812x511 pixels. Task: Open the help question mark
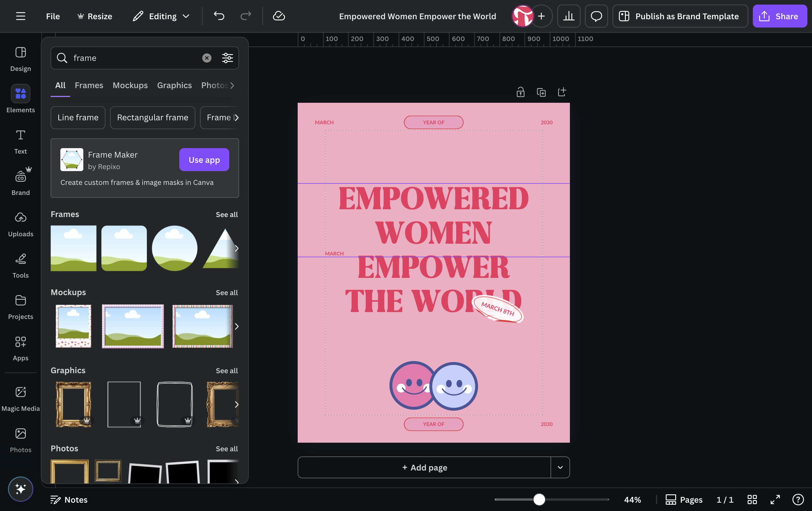tap(798, 500)
